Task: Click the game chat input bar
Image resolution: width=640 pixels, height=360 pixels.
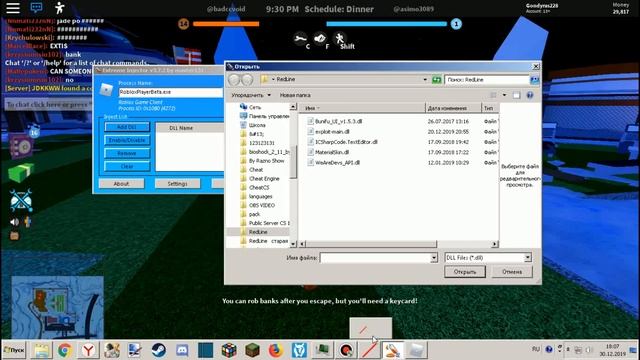Action: [48, 104]
